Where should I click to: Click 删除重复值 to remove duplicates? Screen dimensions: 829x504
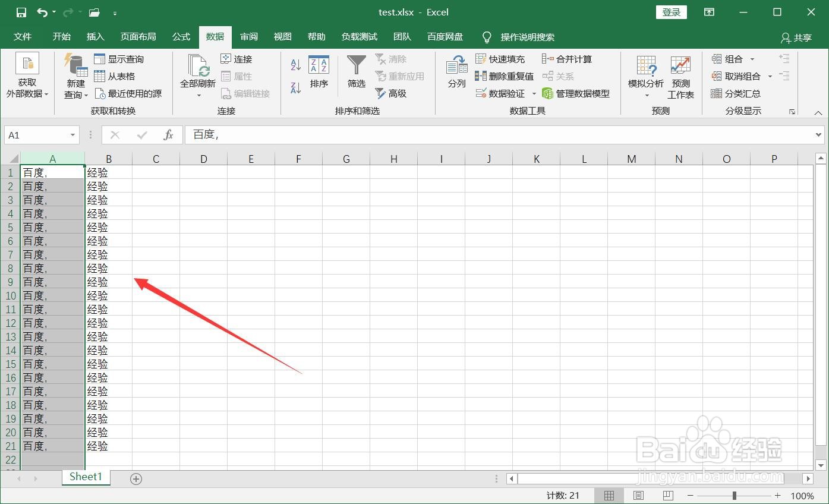[505, 76]
